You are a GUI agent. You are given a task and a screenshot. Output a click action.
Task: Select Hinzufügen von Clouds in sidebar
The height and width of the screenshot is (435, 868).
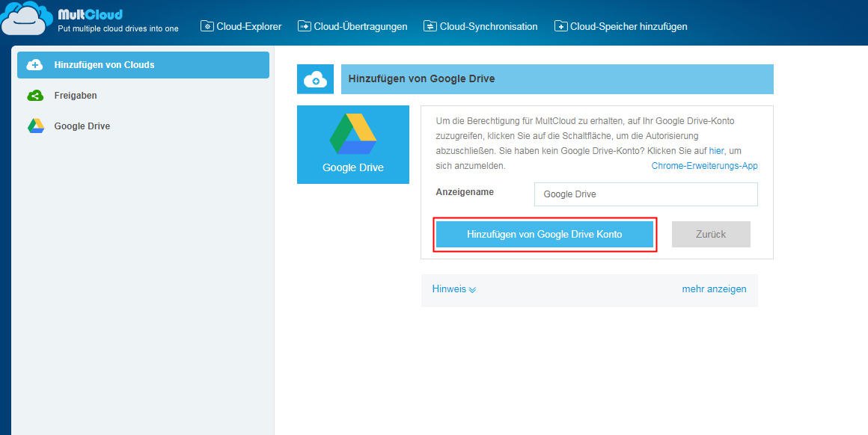pos(144,65)
